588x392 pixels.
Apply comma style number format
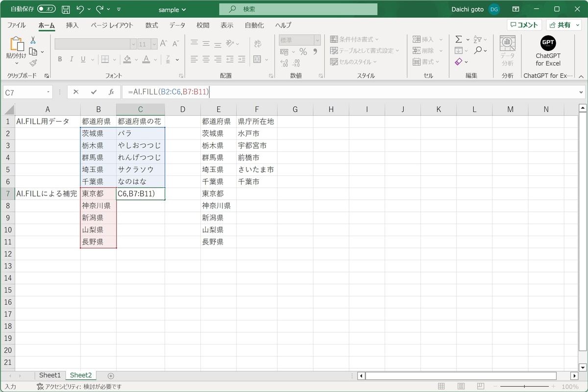[315, 52]
